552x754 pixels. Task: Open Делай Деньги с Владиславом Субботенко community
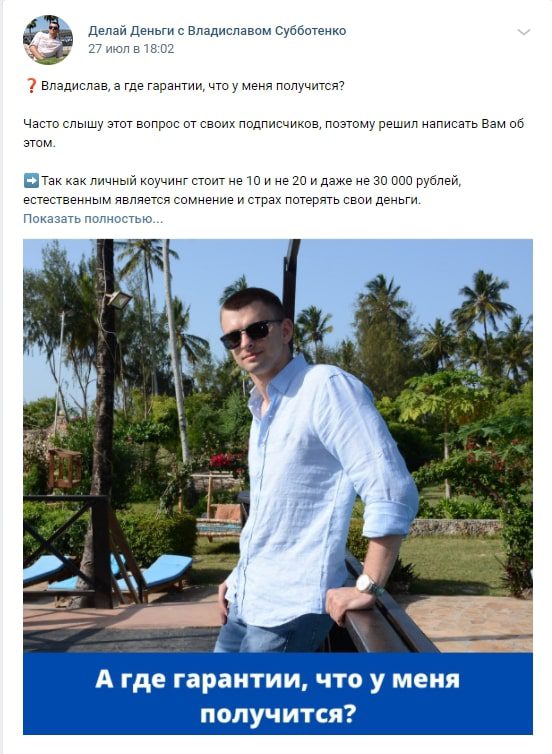217,31
